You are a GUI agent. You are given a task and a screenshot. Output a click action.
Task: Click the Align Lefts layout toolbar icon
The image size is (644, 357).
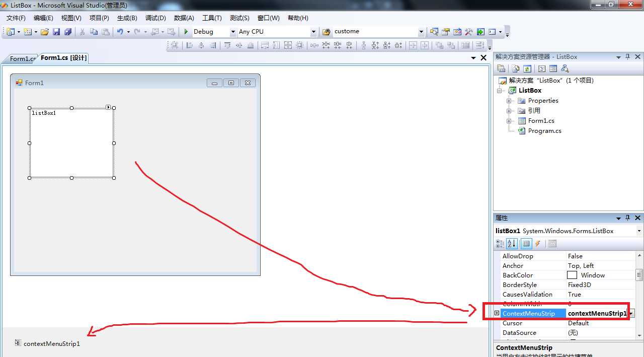(190, 45)
